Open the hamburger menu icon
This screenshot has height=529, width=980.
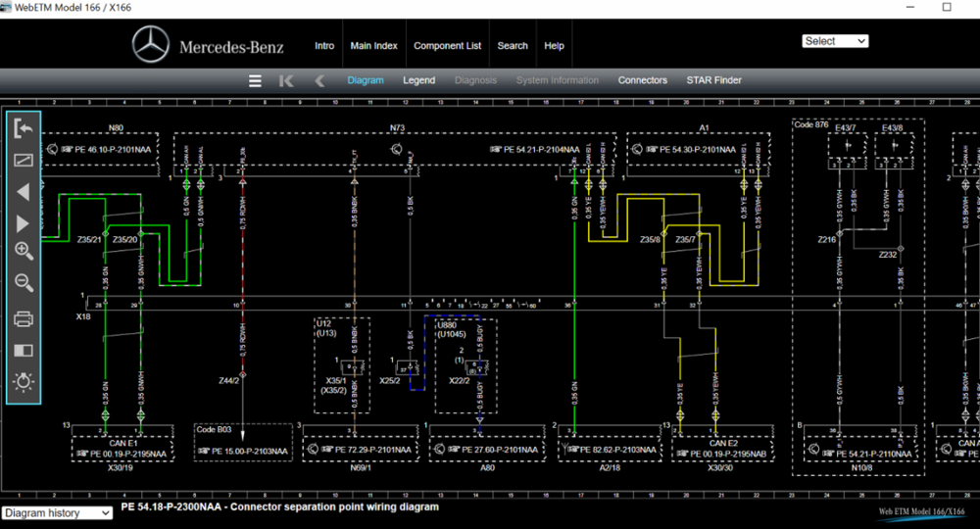point(255,80)
